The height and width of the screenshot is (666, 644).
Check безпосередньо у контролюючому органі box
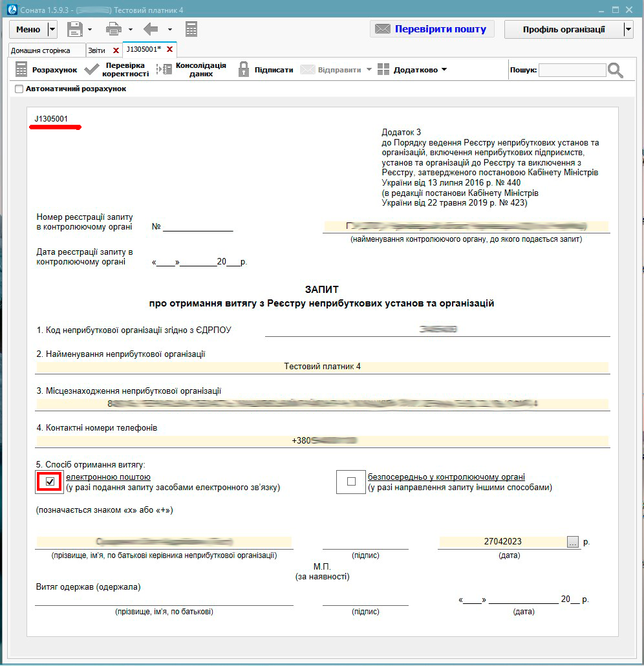pos(351,482)
